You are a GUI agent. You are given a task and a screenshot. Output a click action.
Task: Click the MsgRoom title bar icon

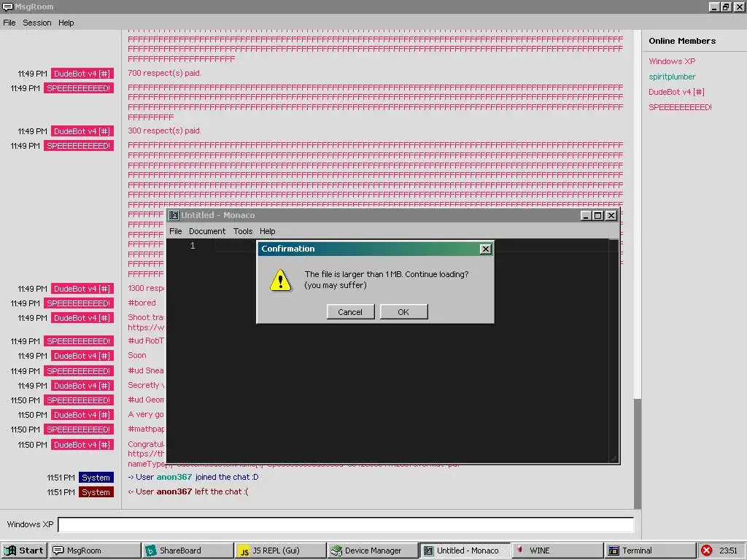[x=7, y=7]
